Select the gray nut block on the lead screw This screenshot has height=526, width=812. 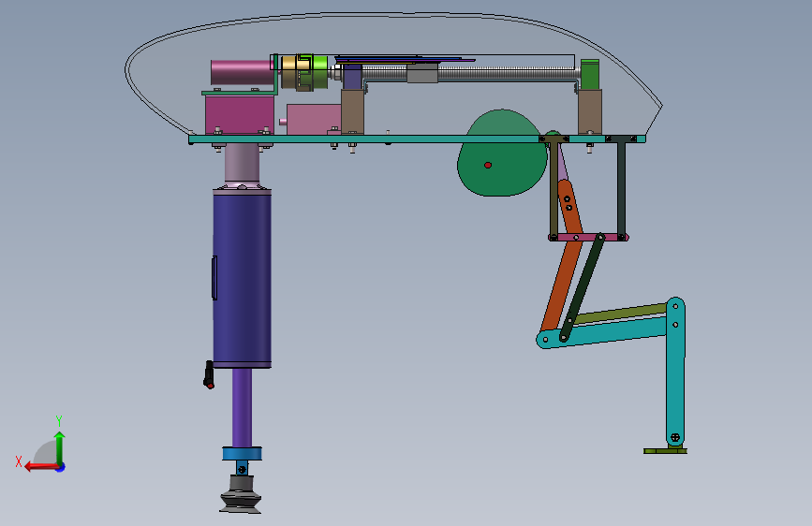(422, 74)
